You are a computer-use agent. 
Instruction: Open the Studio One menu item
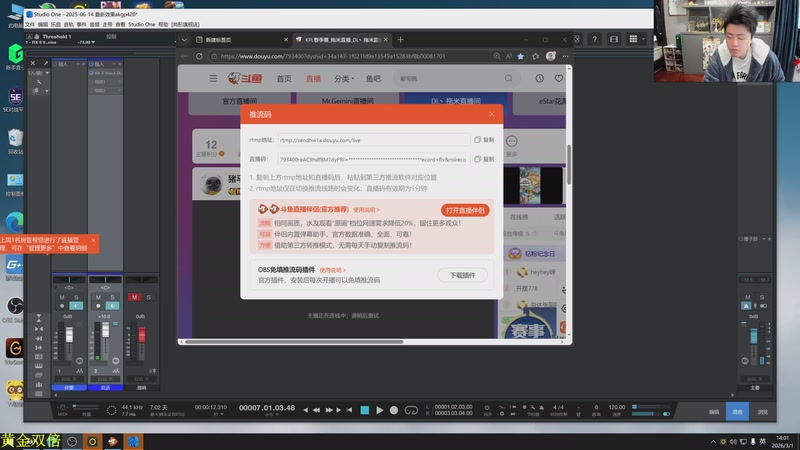coord(142,24)
